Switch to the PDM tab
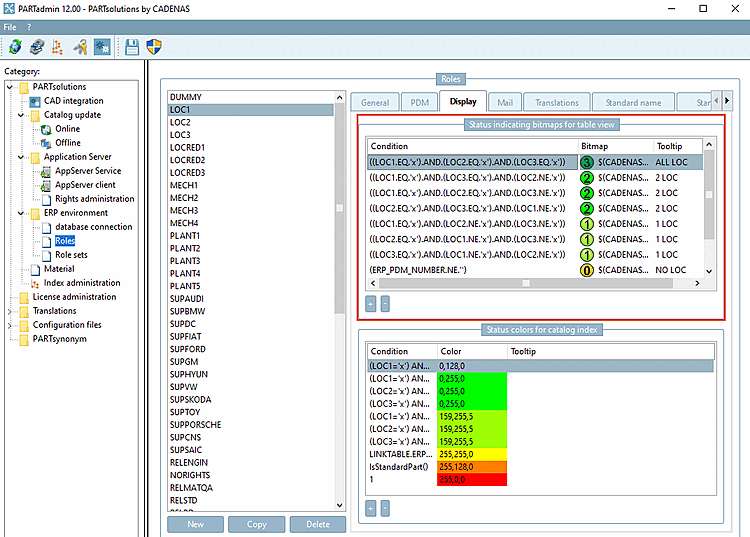Viewport: 750px width, 537px height. click(418, 102)
